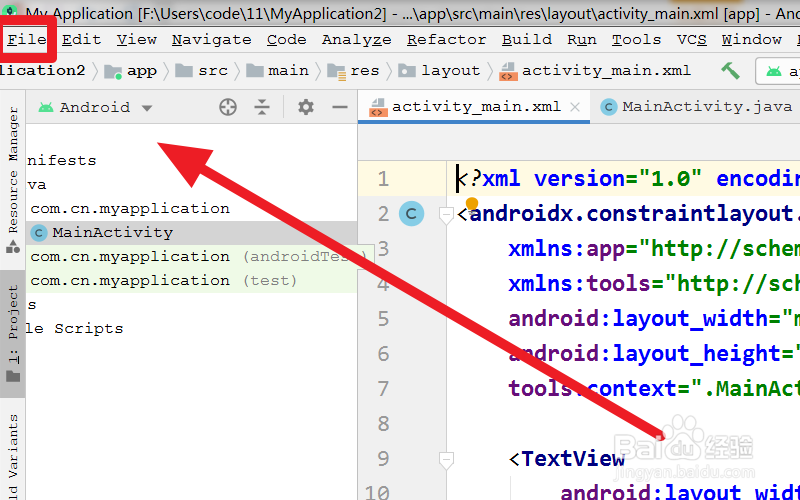Open the Analyze menu
The image size is (800, 500).
pyautogui.click(x=357, y=39)
